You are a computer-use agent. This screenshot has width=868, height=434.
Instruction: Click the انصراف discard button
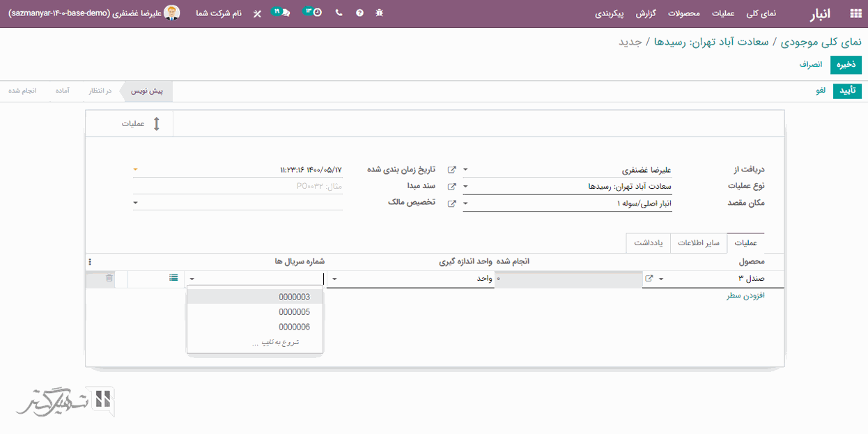coord(811,64)
